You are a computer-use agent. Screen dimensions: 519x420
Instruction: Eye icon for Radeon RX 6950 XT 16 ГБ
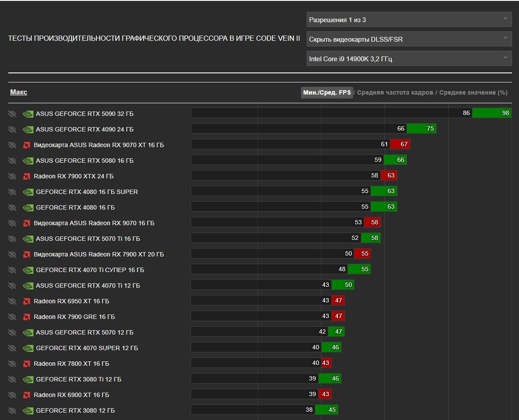12,301
